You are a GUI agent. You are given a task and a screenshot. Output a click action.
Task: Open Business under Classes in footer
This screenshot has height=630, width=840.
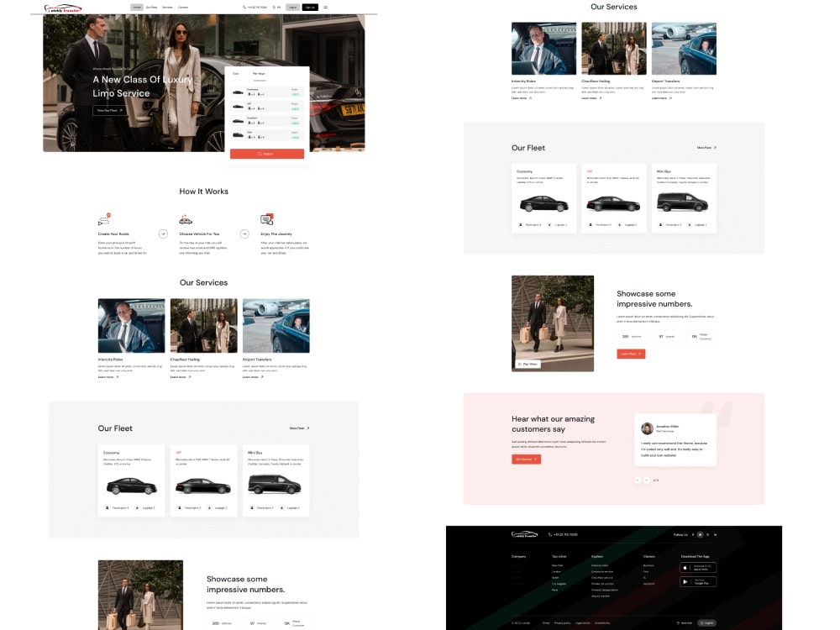[x=648, y=565]
